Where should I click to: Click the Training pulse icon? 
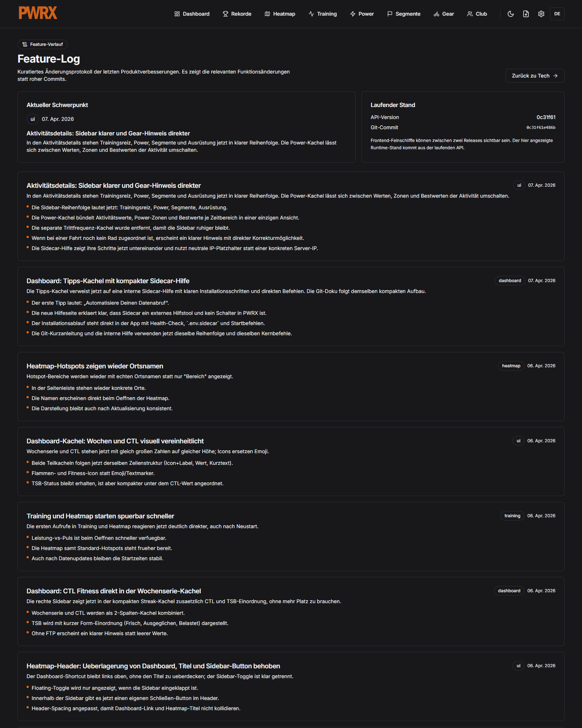[311, 14]
